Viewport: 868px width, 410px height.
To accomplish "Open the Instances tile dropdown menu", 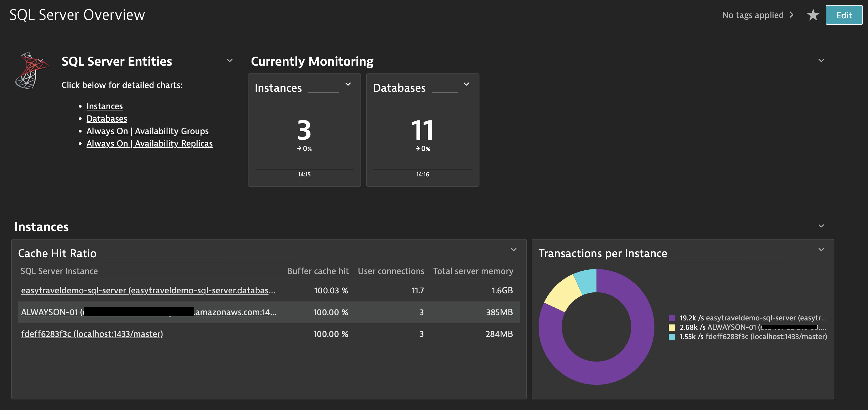I will pos(348,84).
